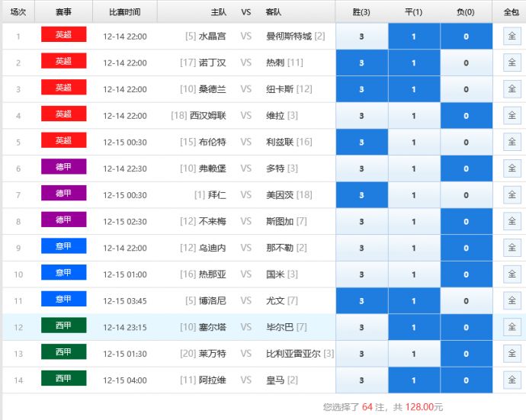The width and height of the screenshot is (526, 420).
Task: Toggle 平 (1) for 诺丁汉 vs 热刺
Action: click(414, 63)
